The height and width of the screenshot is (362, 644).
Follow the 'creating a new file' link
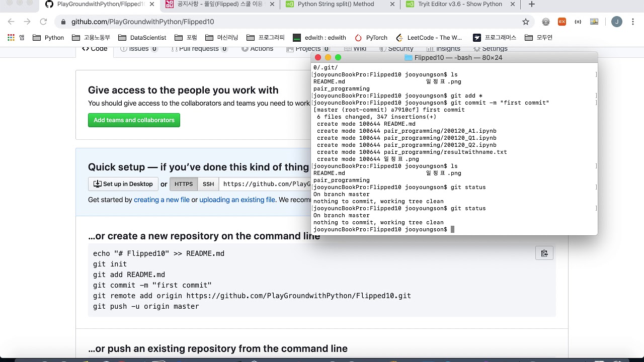tap(162, 200)
